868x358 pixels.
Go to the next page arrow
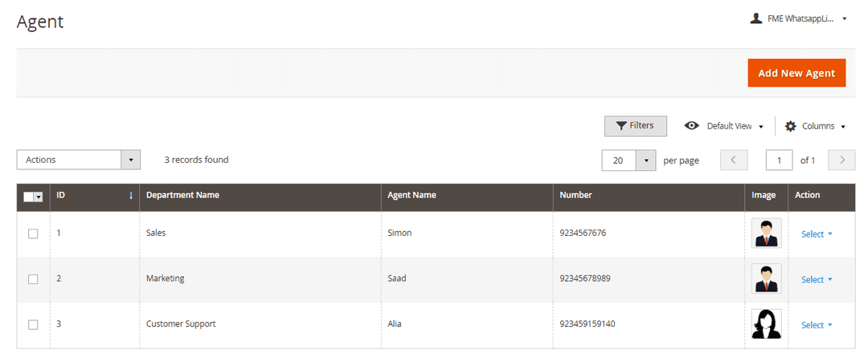coord(841,160)
